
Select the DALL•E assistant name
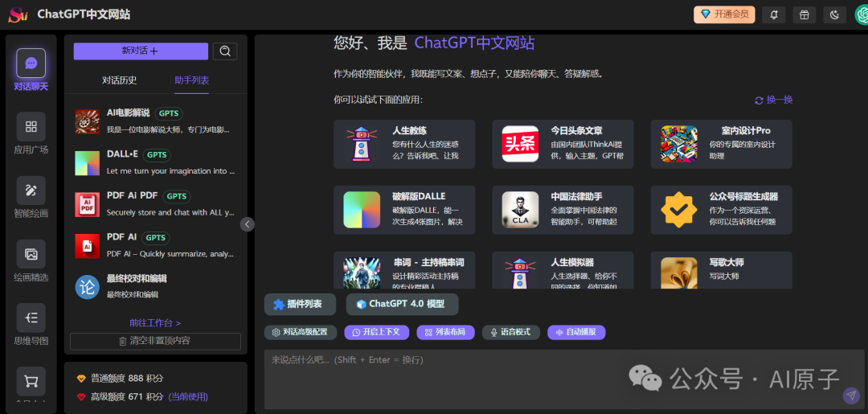(122, 154)
